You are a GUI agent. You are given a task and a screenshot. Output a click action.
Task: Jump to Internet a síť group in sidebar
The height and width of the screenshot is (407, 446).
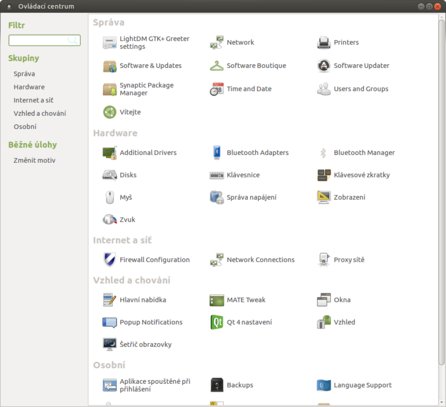click(33, 100)
